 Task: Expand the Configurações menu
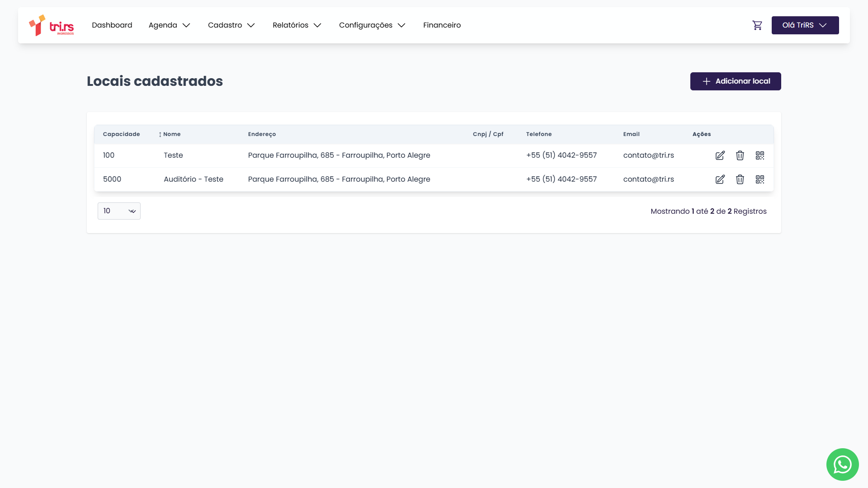click(x=372, y=25)
